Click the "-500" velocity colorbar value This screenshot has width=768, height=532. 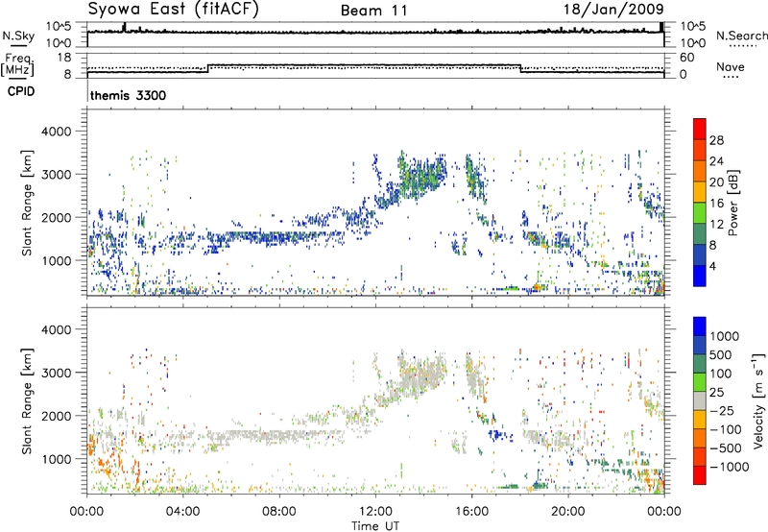[x=726, y=447]
